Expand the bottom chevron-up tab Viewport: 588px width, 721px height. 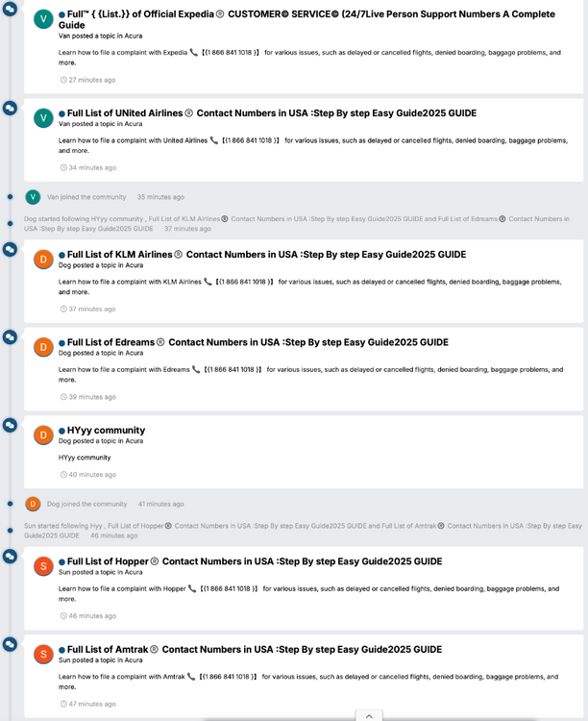pyautogui.click(x=369, y=716)
